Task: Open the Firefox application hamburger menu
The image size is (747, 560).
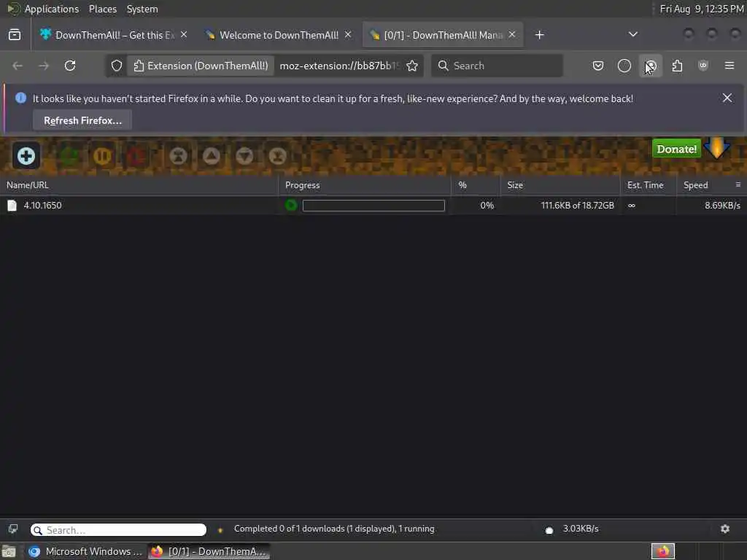Action: click(x=729, y=66)
